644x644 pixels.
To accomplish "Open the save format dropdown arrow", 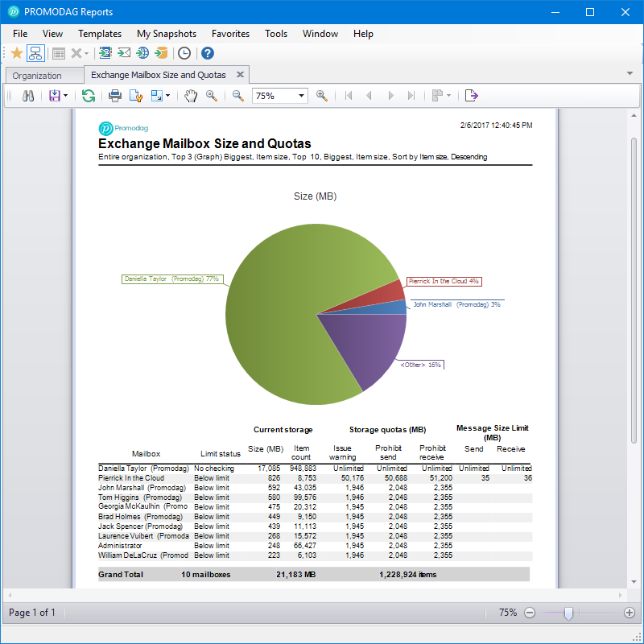I will pyautogui.click(x=66, y=96).
